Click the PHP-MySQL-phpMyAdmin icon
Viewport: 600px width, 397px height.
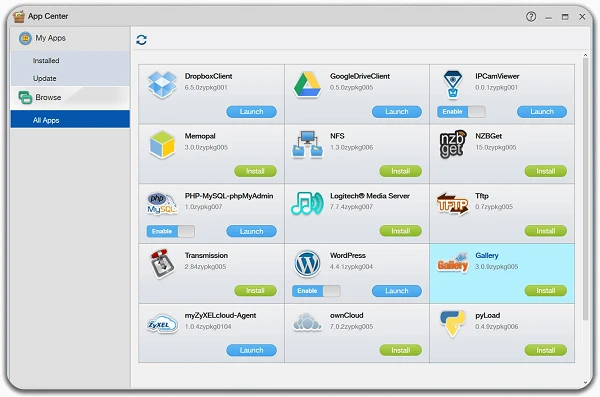[x=162, y=204]
